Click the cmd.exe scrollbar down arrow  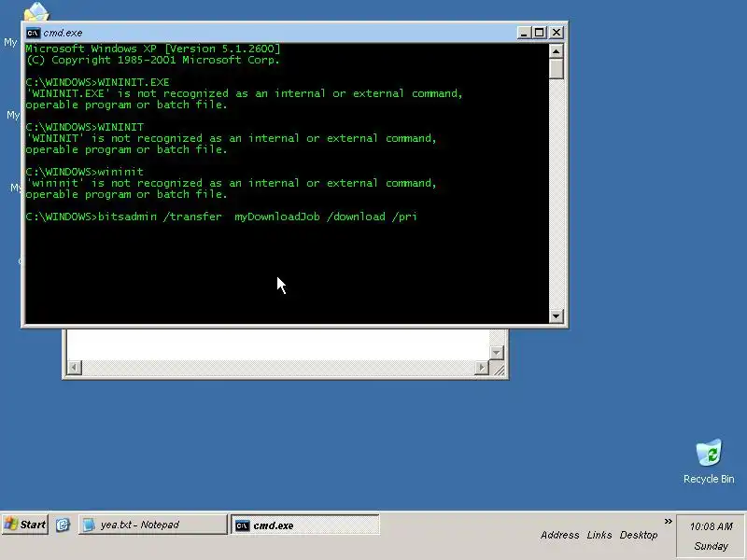pyautogui.click(x=556, y=315)
